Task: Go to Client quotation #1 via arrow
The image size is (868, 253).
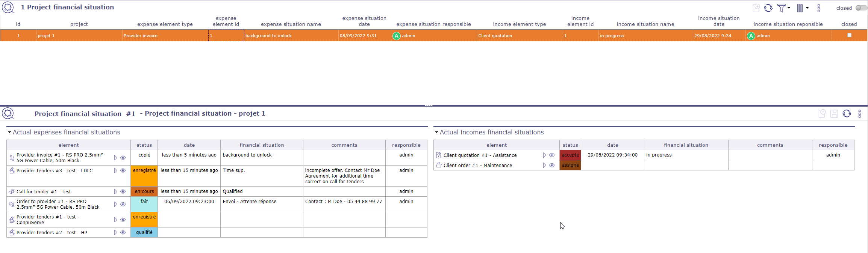Action: pos(544,155)
